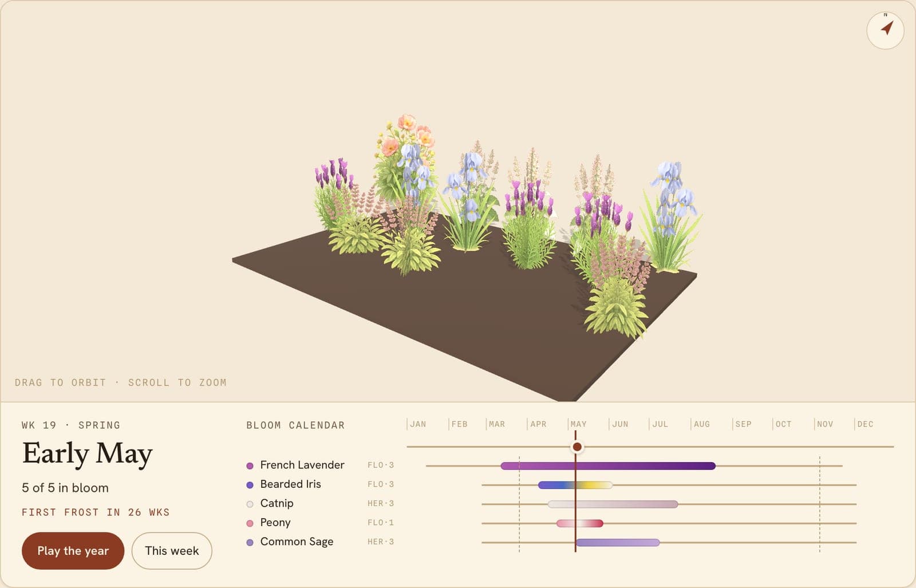Viewport: 916px width, 588px height.
Task: Click the FLO·3 tag beside French Lavender
Action: [x=381, y=465]
